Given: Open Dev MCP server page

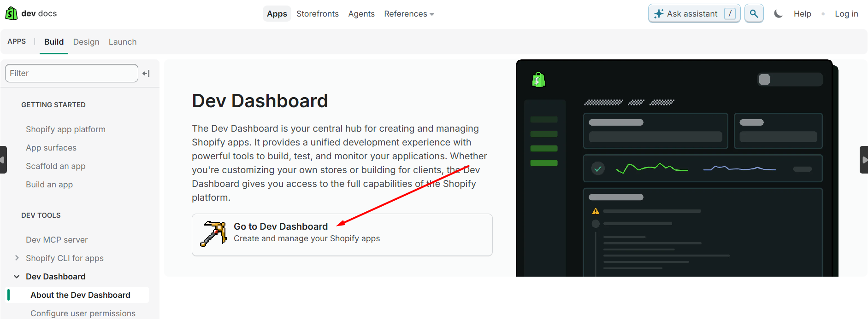Looking at the screenshot, I should click(57, 240).
